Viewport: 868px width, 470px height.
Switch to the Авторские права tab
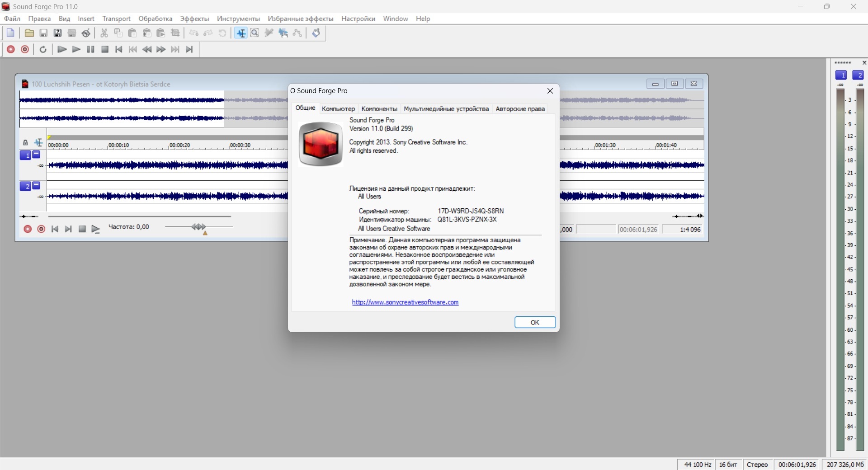click(x=520, y=109)
